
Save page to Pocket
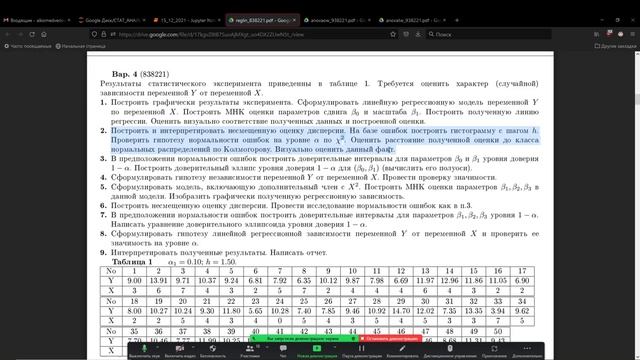[406, 35]
